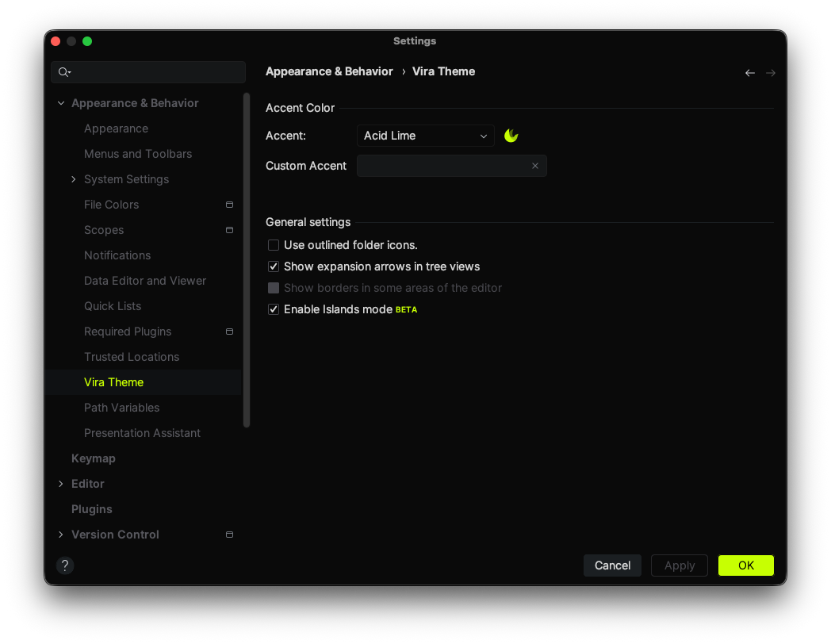Open Data Editor and Viewer settings
831x644 pixels.
pos(144,281)
